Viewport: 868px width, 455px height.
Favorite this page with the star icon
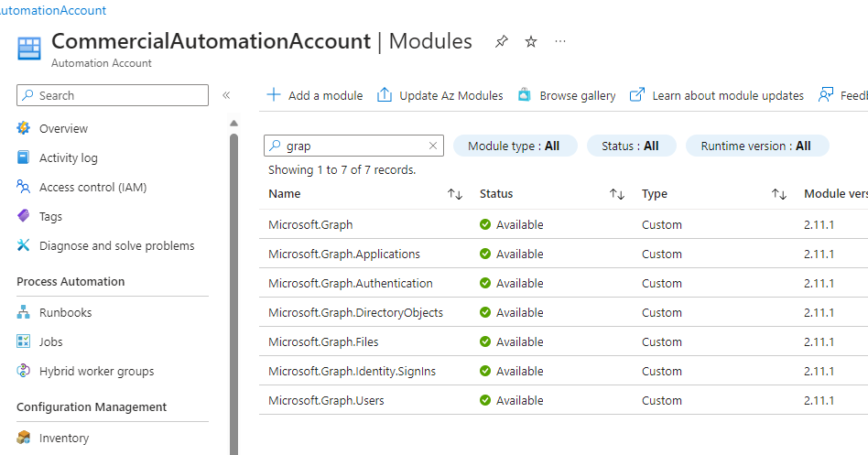click(531, 42)
